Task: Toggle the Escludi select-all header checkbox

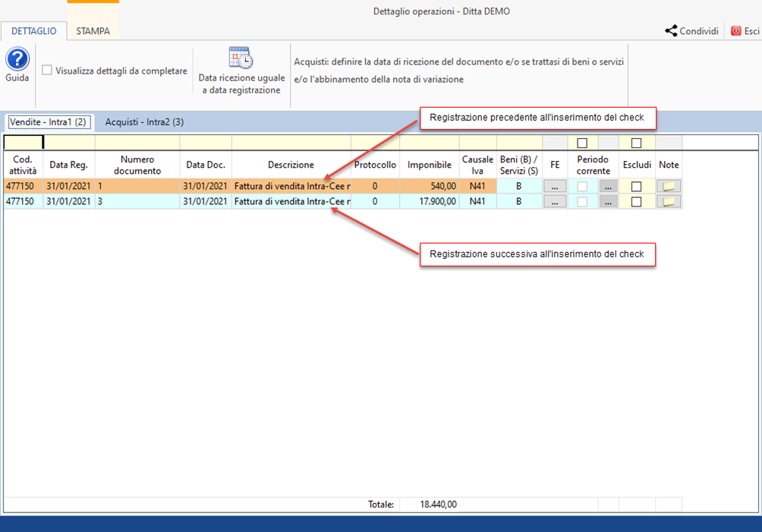Action: click(x=637, y=143)
